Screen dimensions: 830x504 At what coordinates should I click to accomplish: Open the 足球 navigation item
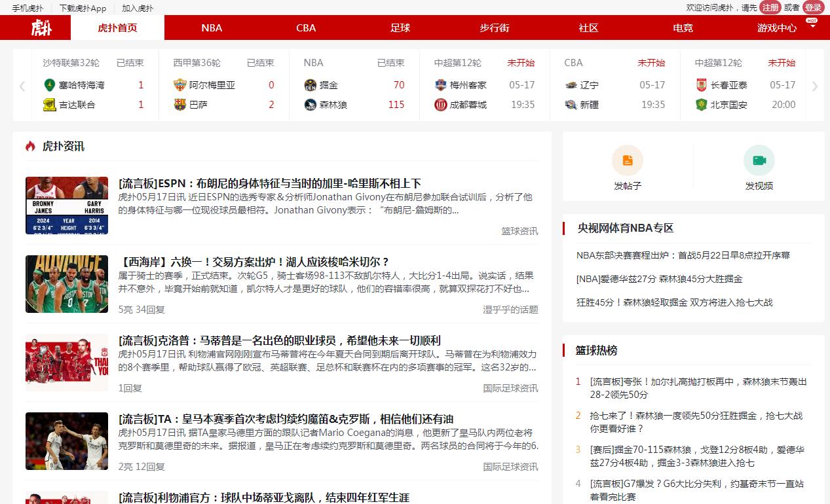pyautogui.click(x=400, y=27)
